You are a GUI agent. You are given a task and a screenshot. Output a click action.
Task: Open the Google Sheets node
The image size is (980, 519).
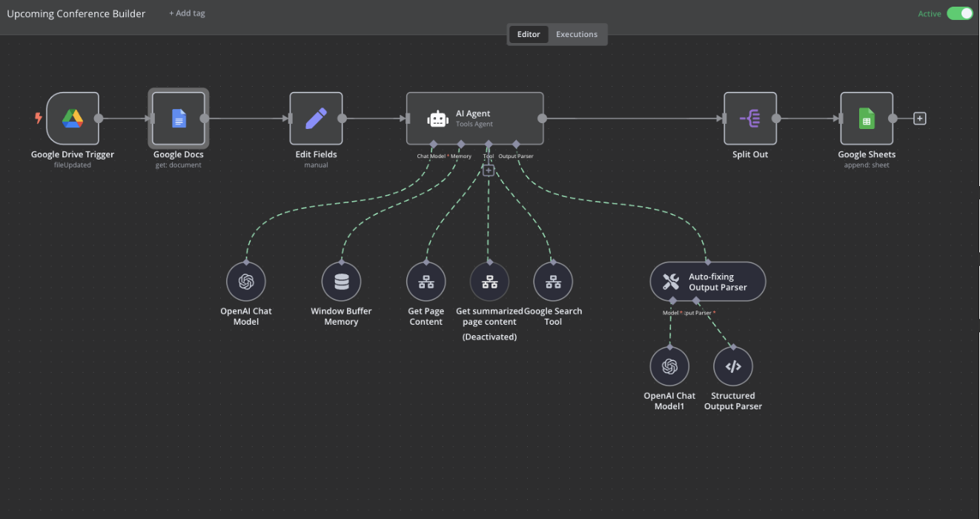[x=866, y=118]
